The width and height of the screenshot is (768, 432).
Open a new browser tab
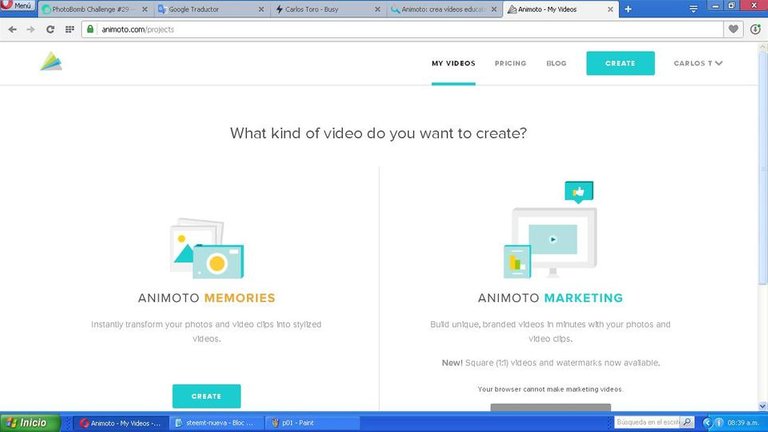point(628,9)
